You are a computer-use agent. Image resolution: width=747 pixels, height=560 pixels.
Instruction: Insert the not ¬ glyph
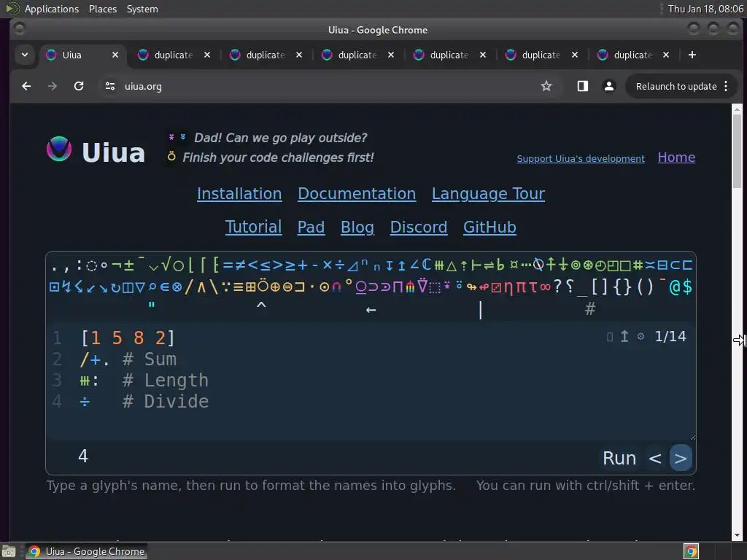point(117,265)
